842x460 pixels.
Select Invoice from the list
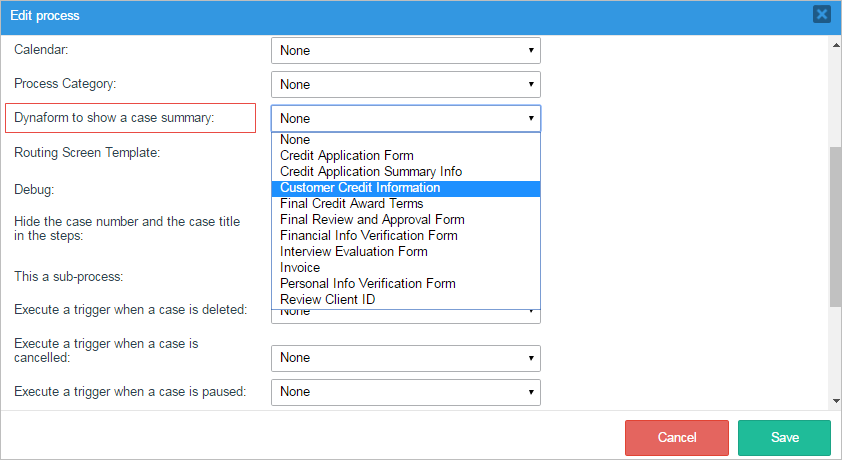300,268
